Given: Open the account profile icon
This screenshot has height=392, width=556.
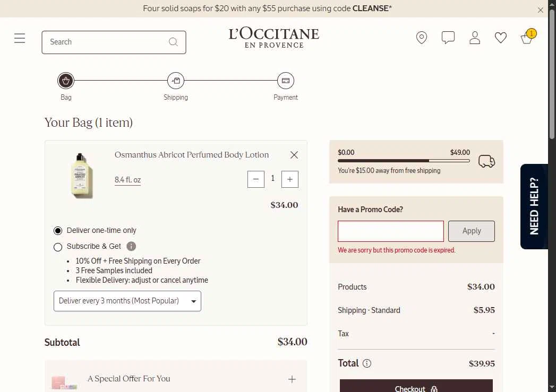Looking at the screenshot, I should pos(474,38).
